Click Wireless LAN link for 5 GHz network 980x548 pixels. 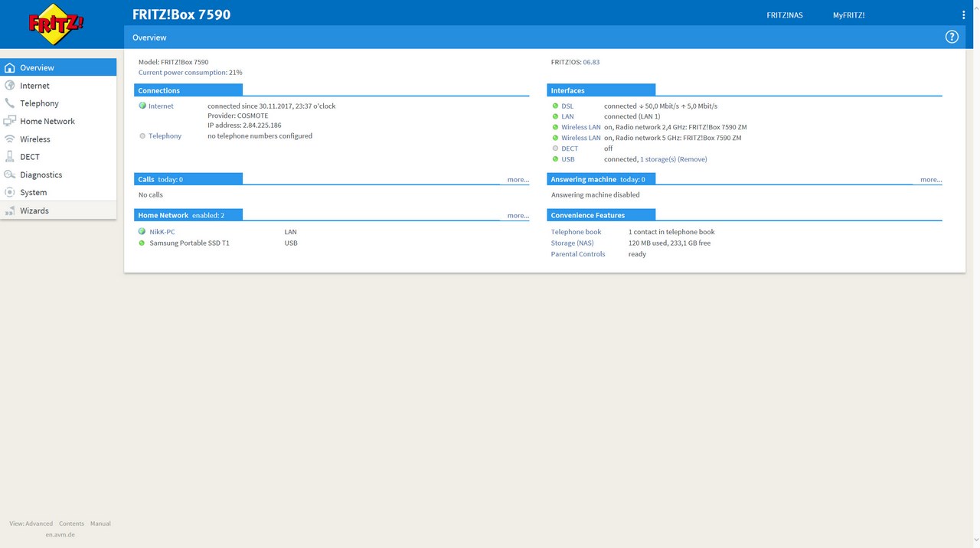coord(580,139)
